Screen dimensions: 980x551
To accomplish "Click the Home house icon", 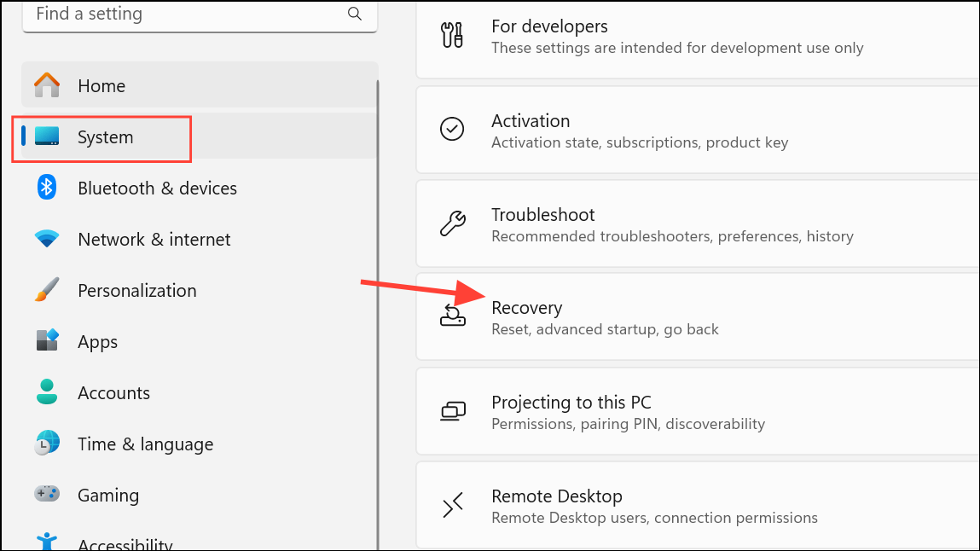I will coord(46,85).
